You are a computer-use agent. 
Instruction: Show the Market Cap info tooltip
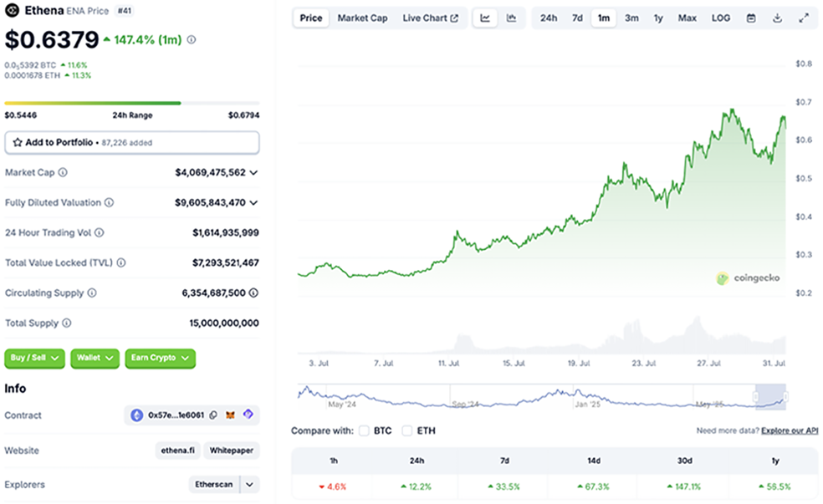tap(63, 172)
